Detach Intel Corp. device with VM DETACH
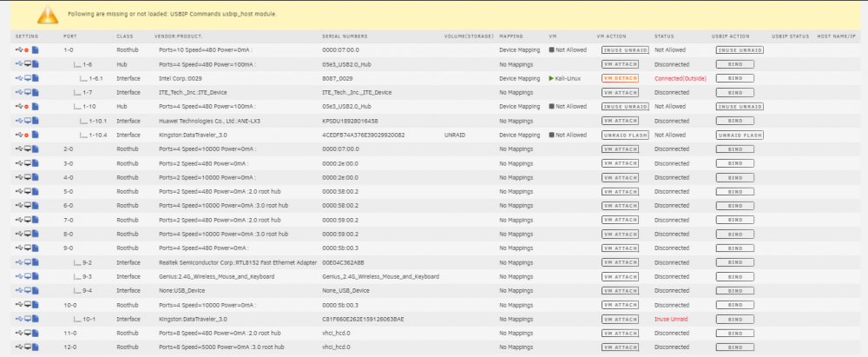This screenshot has width=868, height=357. (620, 78)
